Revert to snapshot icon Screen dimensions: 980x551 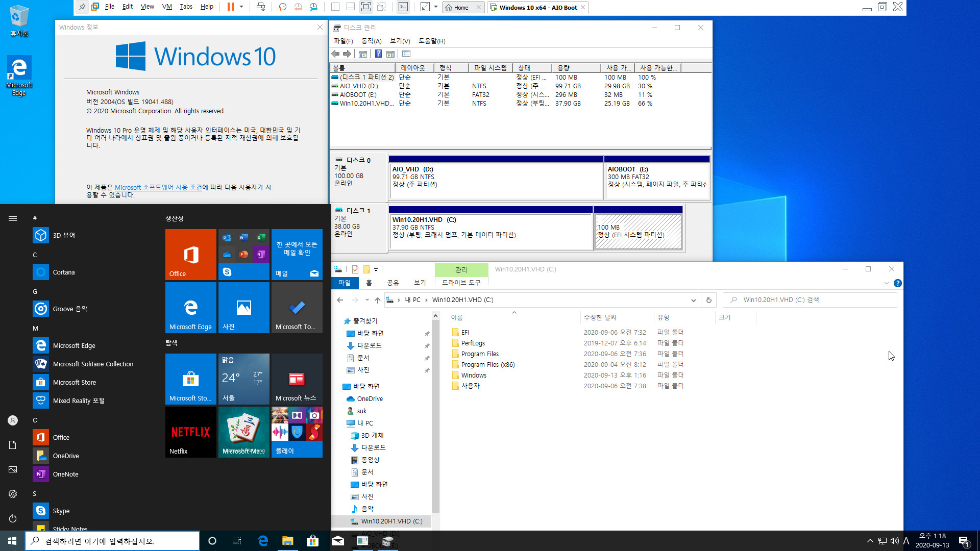(298, 7)
